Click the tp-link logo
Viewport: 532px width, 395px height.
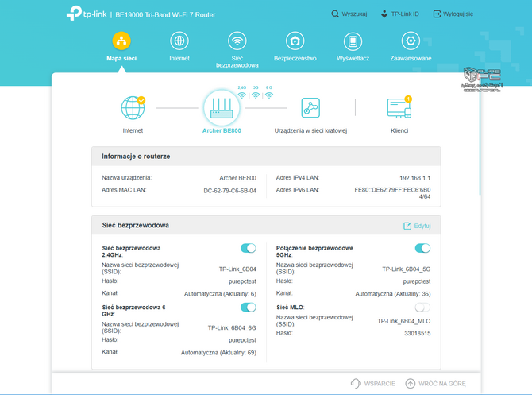pos(87,14)
